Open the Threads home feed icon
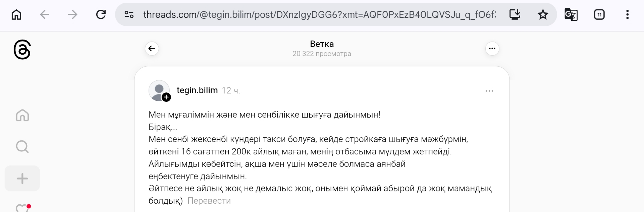644x212 pixels. pos(22,115)
